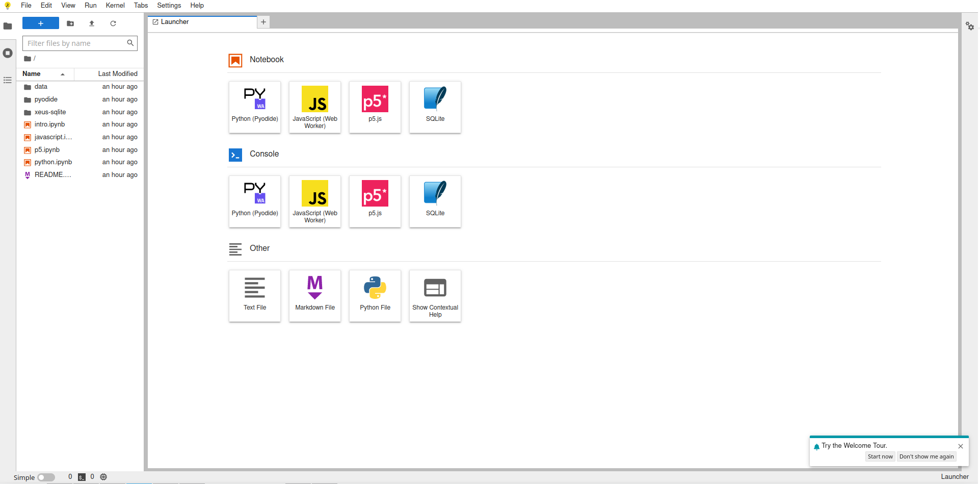The height and width of the screenshot is (484, 980).
Task: Collapse the file browser sidebar panel
Action: point(8,26)
